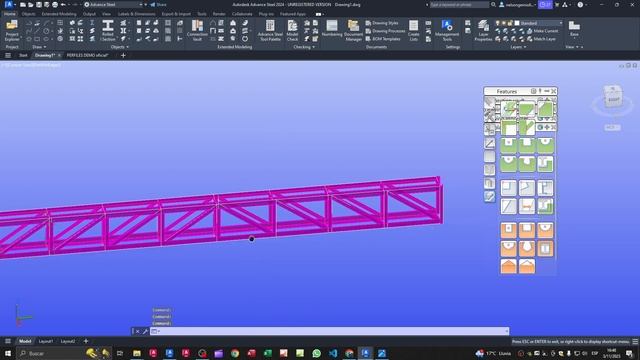This screenshot has width=640, height=360.
Task: Undo the last action
Action: [63, 4]
